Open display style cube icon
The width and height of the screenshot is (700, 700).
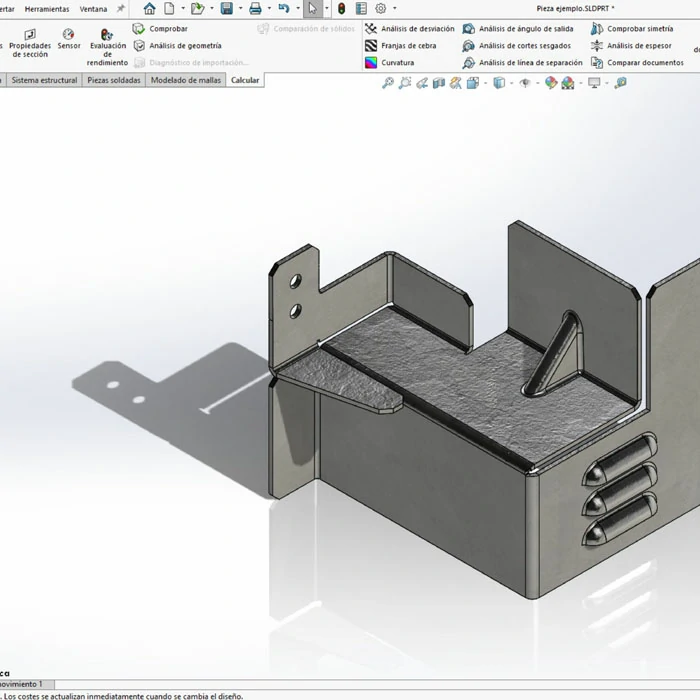coord(499,83)
